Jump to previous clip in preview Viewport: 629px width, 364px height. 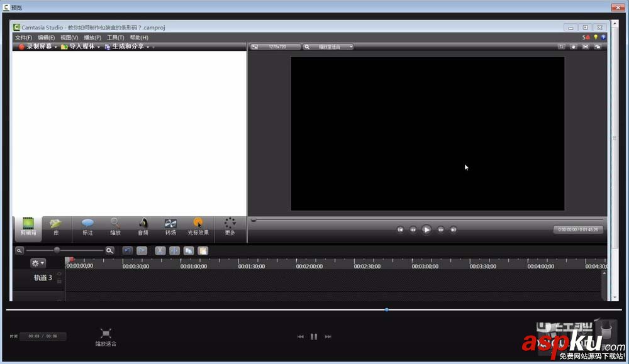[x=400, y=229]
